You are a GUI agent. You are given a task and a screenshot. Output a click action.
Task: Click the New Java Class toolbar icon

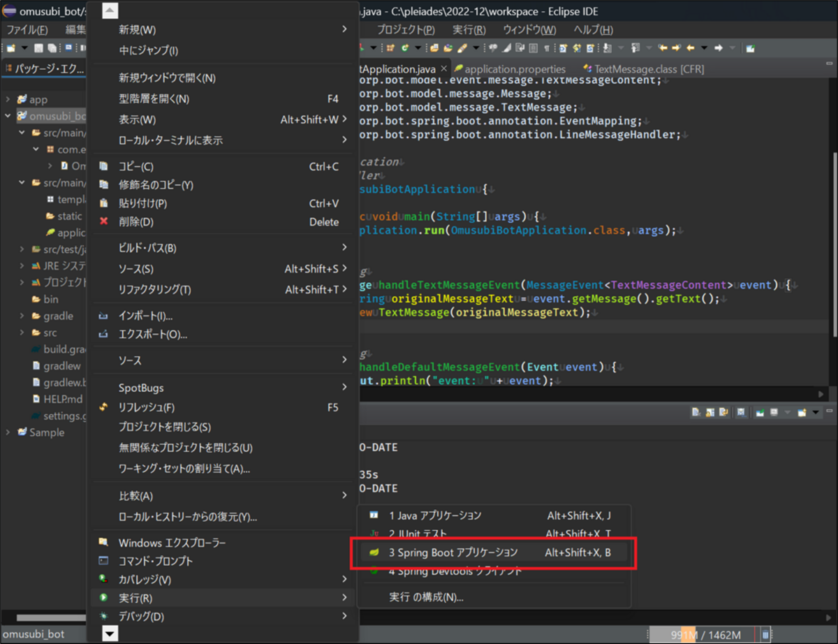coord(405,48)
